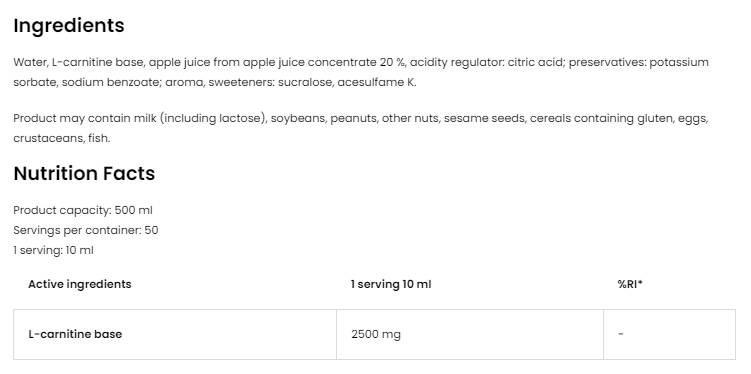Click 'Servings per container: 50' text

click(86, 230)
